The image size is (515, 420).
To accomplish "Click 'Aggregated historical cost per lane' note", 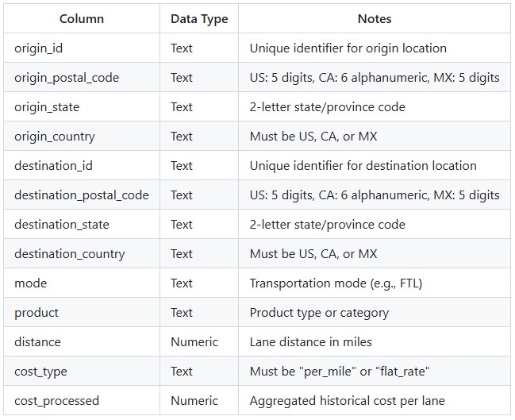I will (347, 401).
